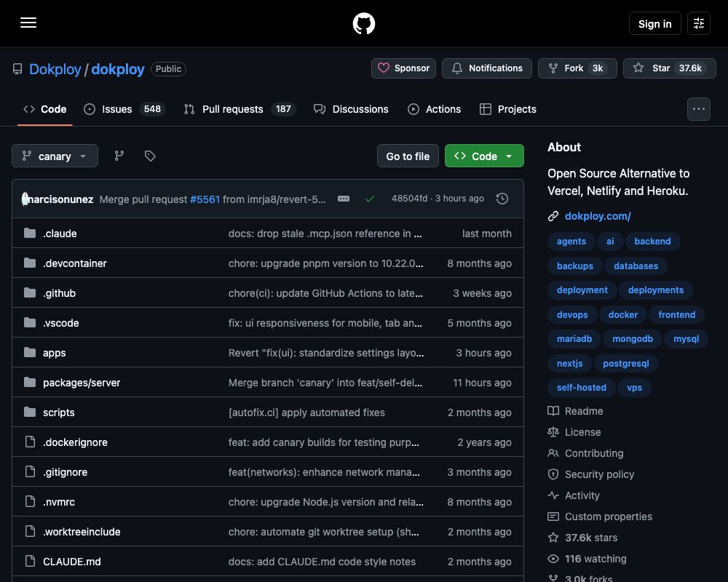The height and width of the screenshot is (582, 728).
Task: Open the Pull requests tab
Action: click(x=240, y=109)
